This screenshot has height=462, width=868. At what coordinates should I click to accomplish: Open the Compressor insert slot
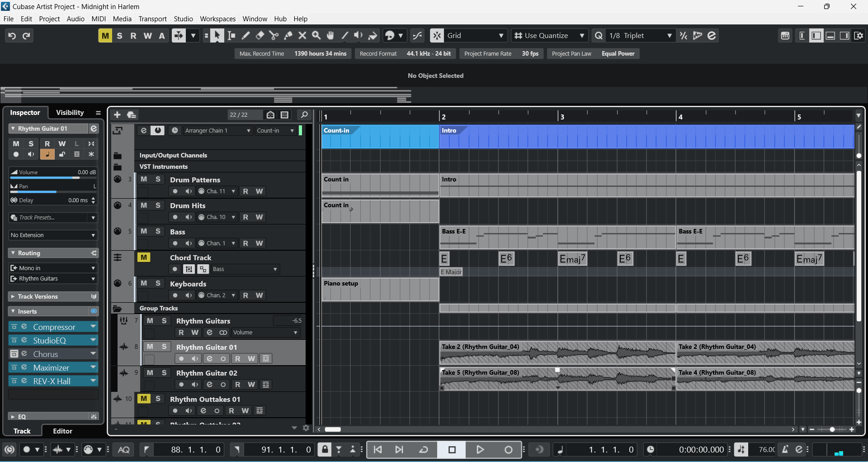(x=54, y=327)
